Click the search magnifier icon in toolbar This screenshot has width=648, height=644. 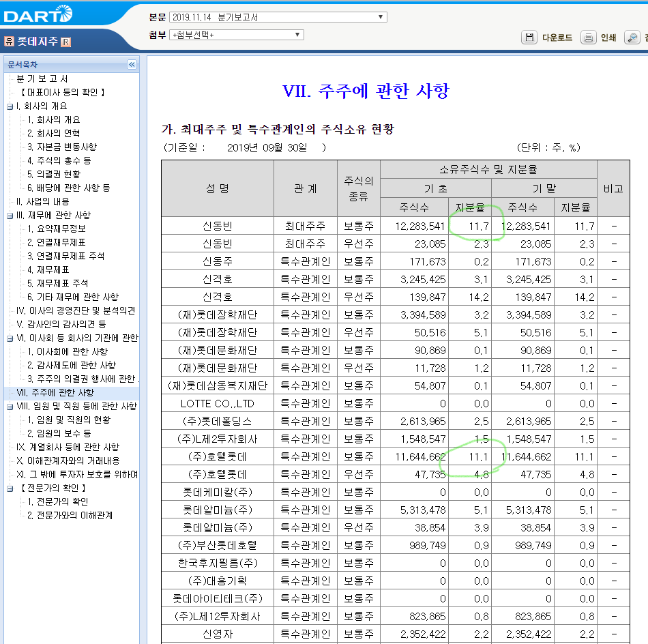pyautogui.click(x=632, y=38)
